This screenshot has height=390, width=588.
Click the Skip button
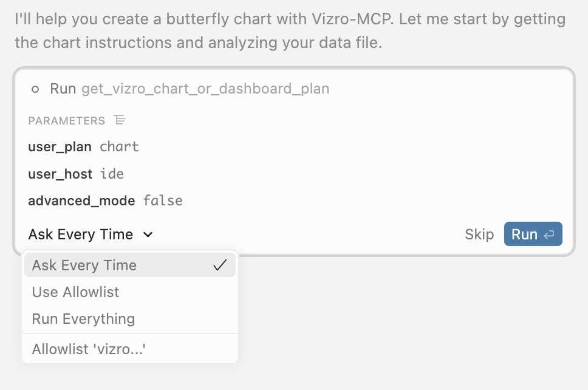click(479, 234)
